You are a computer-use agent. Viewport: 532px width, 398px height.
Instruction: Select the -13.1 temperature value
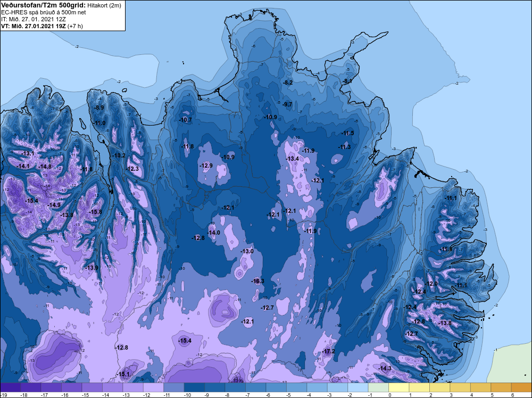28,153
